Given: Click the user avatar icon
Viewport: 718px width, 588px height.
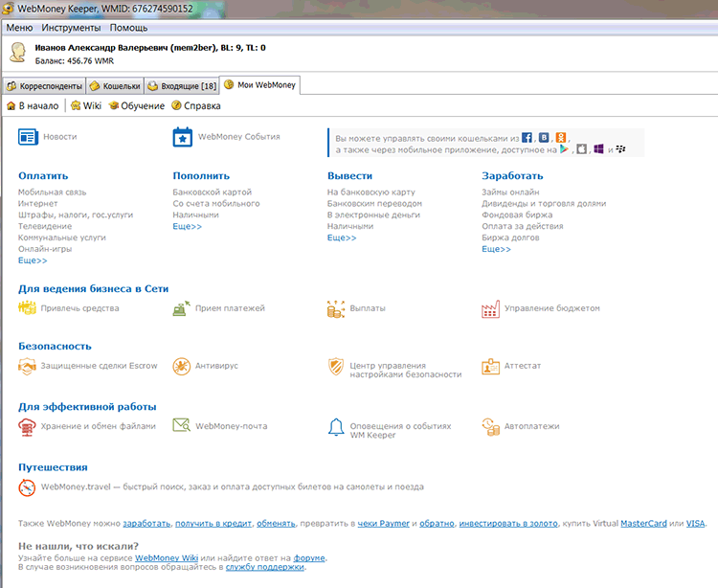Looking at the screenshot, I should tap(18, 53).
